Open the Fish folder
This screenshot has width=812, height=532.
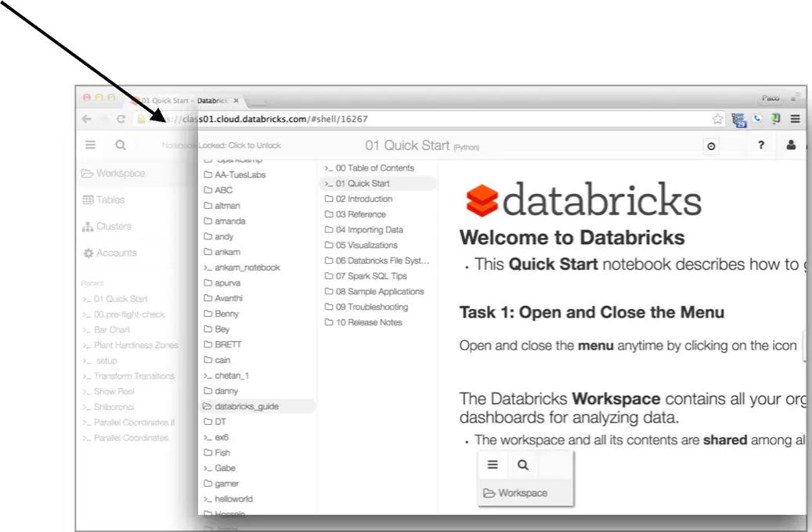click(217, 453)
